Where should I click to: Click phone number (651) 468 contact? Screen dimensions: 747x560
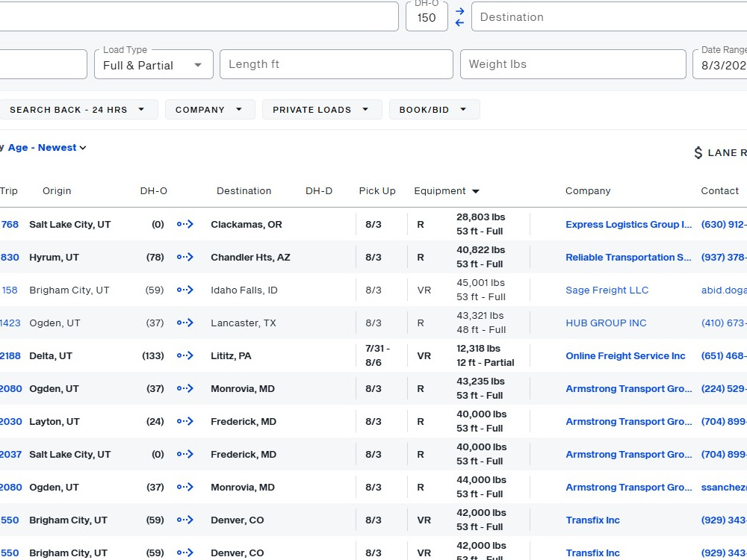[x=724, y=355]
